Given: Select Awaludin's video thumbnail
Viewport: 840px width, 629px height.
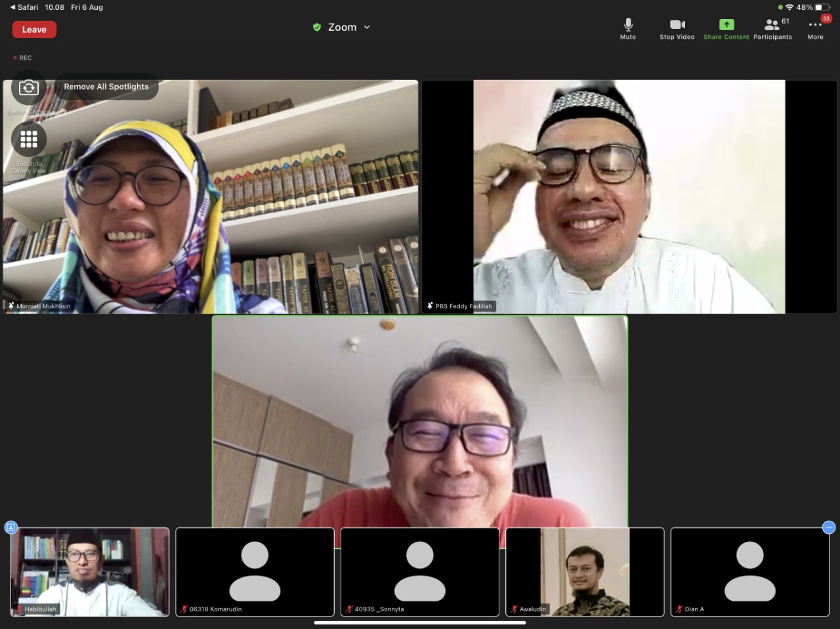Looking at the screenshot, I should tap(585, 572).
